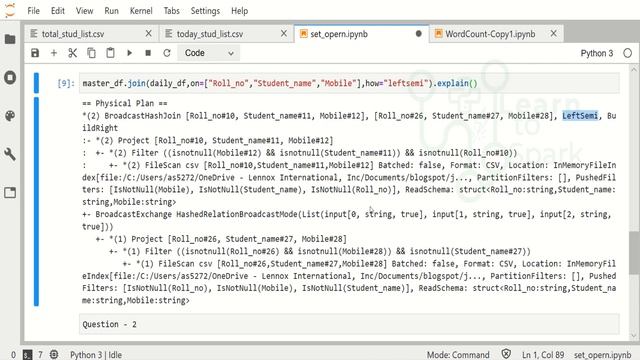Open the Kernel menu
The height and width of the screenshot is (360, 640).
click(x=141, y=11)
